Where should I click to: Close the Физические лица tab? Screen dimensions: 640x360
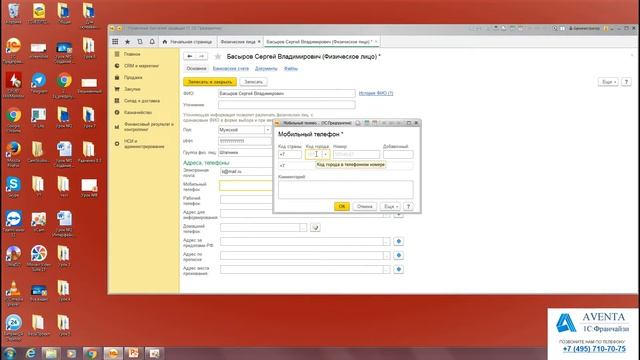(259, 42)
